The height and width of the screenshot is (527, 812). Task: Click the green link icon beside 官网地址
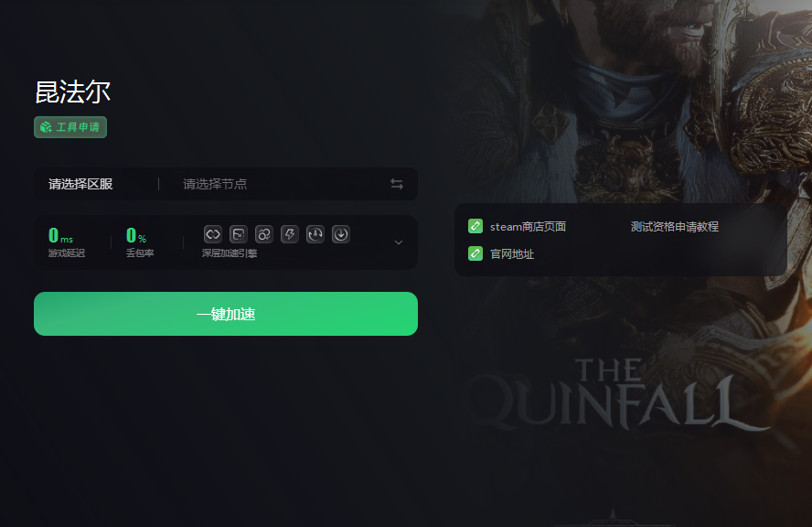(x=475, y=253)
